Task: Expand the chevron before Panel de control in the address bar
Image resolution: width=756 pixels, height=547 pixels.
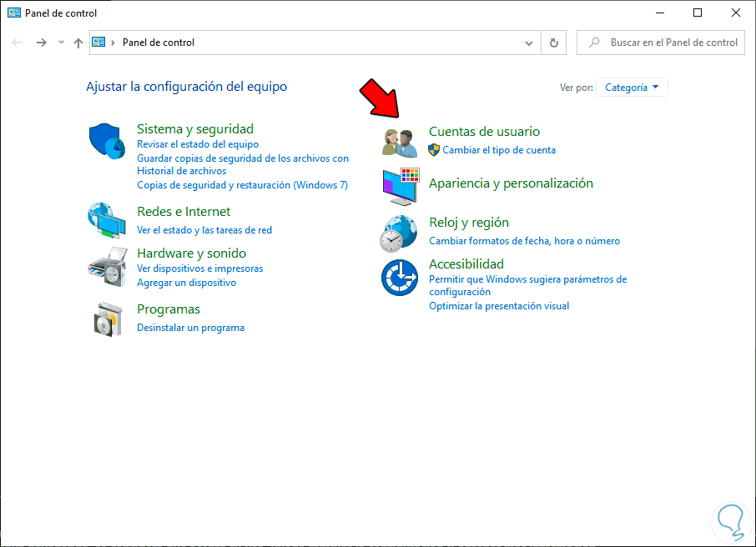Action: tap(113, 43)
